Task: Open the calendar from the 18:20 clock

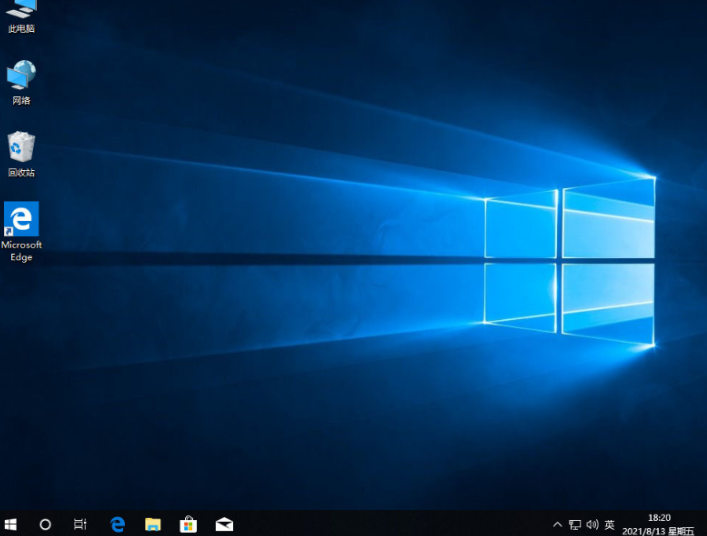Action: 660,524
